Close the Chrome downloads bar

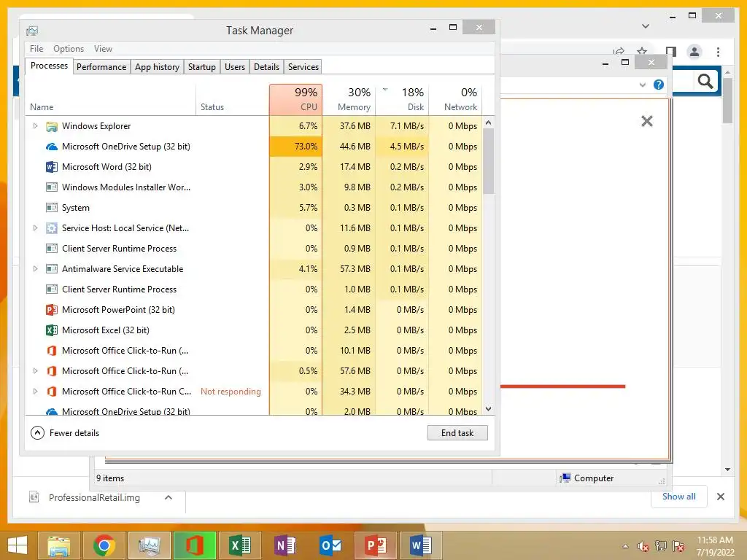721,497
